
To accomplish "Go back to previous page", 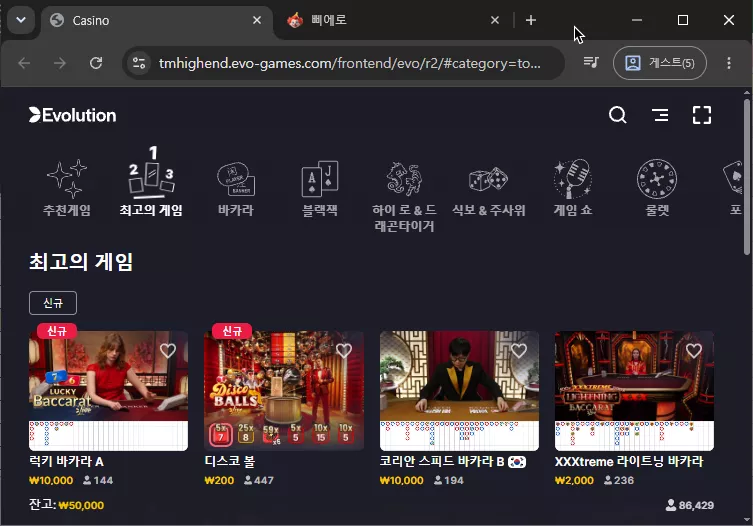I will pyautogui.click(x=24, y=63).
